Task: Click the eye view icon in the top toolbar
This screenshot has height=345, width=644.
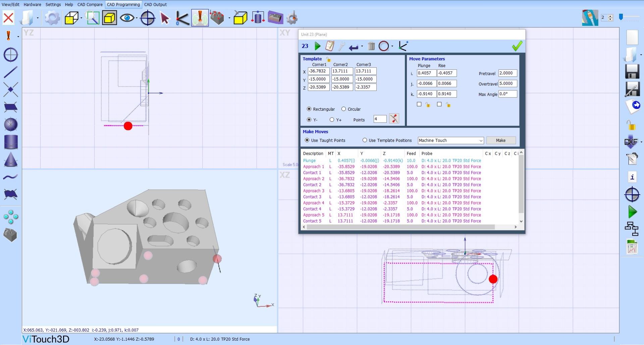Action: click(127, 18)
